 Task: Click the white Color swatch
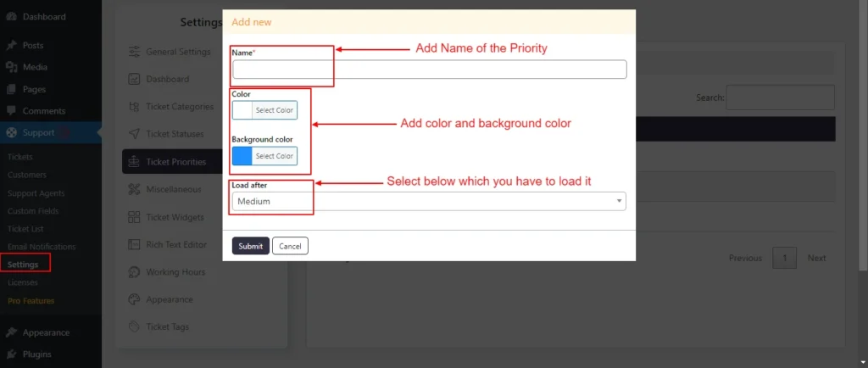coord(242,110)
